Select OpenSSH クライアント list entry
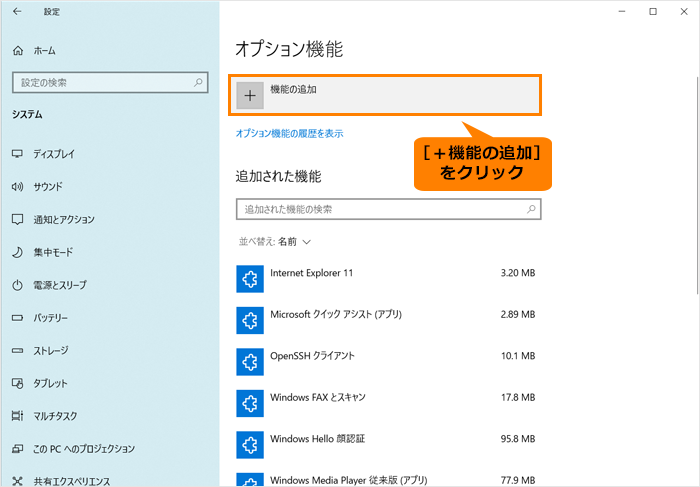Image resolution: width=700 pixels, height=487 pixels. [x=386, y=362]
